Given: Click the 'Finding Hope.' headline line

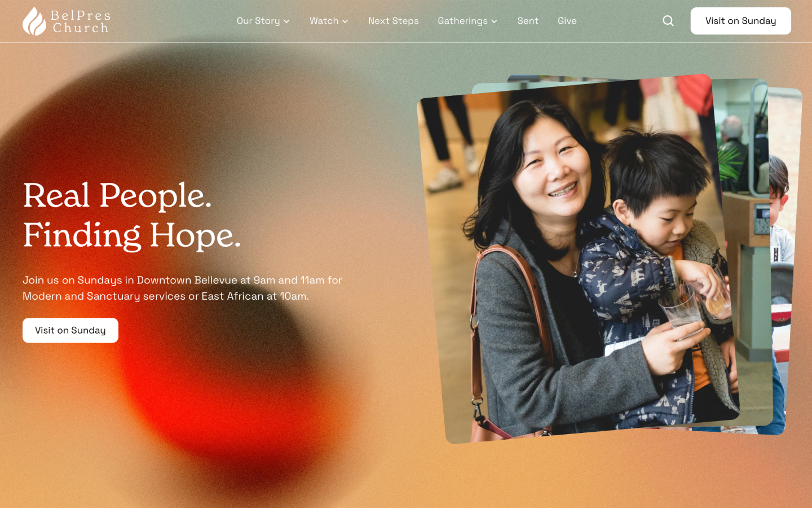Looking at the screenshot, I should (132, 235).
